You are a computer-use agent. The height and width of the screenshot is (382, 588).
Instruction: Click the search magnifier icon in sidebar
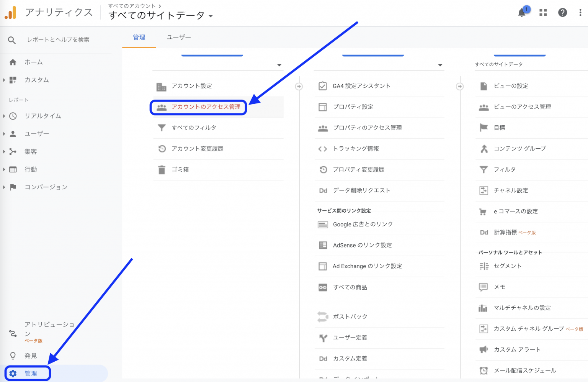[x=12, y=40]
